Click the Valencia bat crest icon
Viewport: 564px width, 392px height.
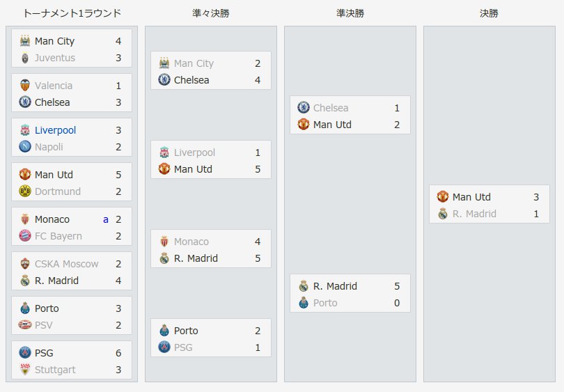click(25, 86)
